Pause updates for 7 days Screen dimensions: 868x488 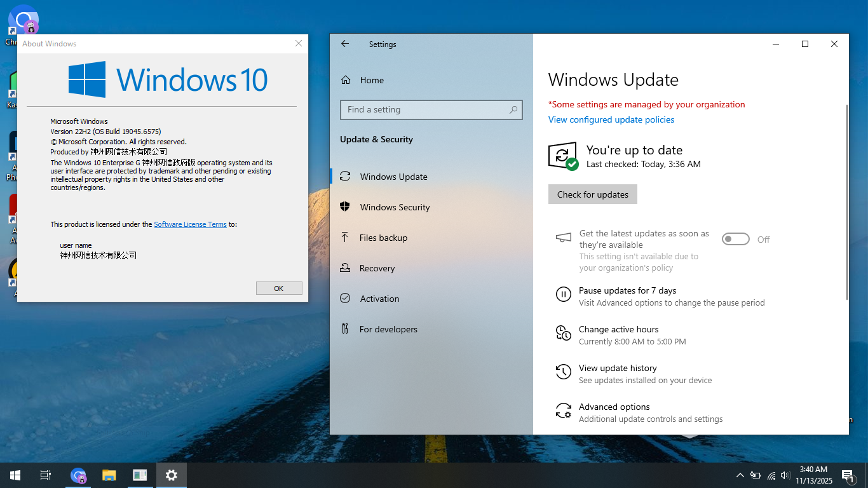pos(660,296)
